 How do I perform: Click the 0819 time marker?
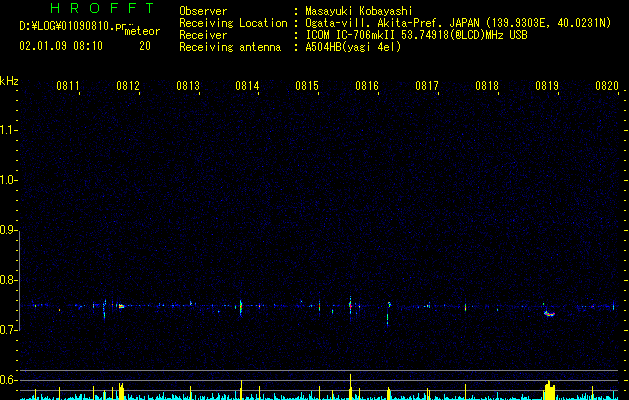547,86
